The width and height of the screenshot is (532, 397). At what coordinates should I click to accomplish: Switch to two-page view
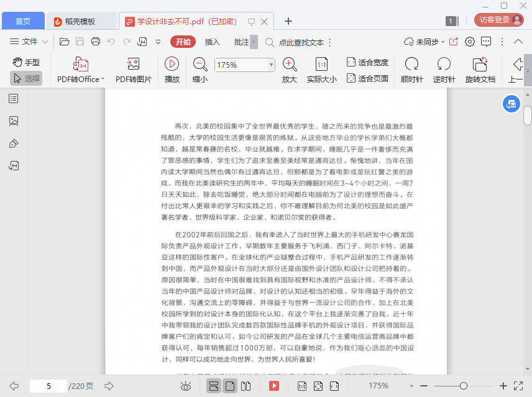245,386
